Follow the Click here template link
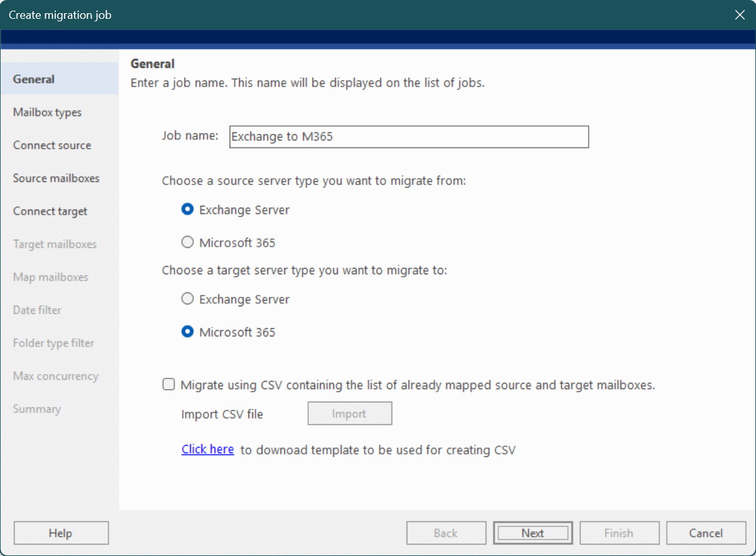756x556 pixels. 208,449
